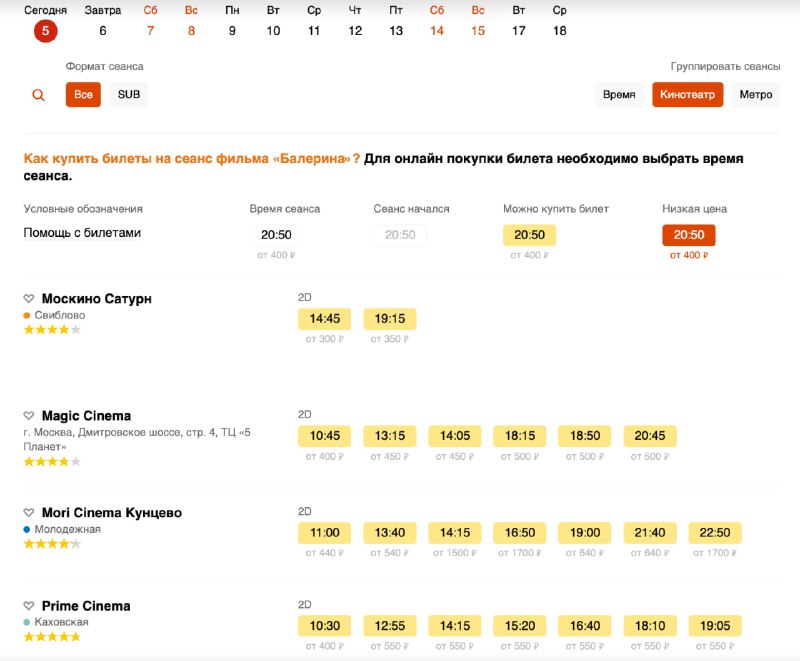Add Mori Cinema Кунцево to favorites
Screen dimensions: 800x661
coord(29,513)
